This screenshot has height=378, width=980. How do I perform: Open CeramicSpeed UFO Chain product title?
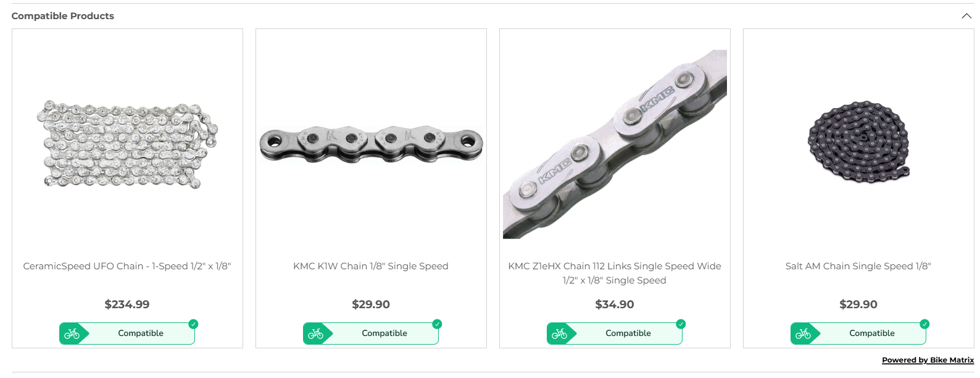[127, 266]
